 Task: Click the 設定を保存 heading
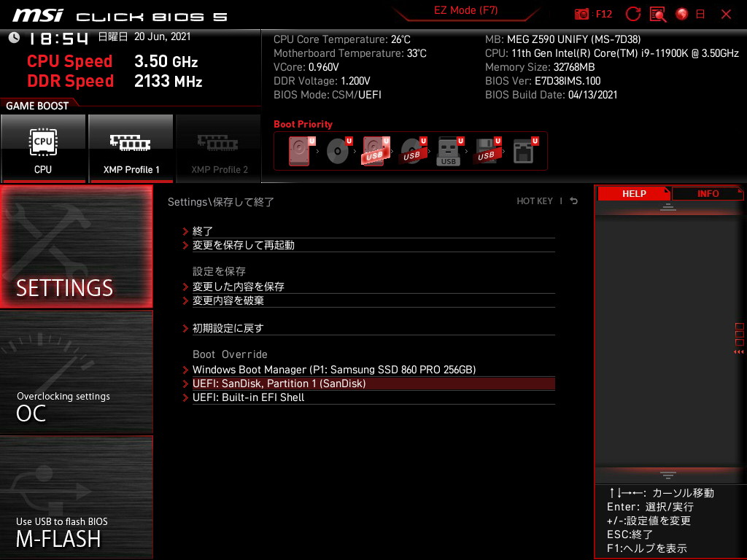219,271
